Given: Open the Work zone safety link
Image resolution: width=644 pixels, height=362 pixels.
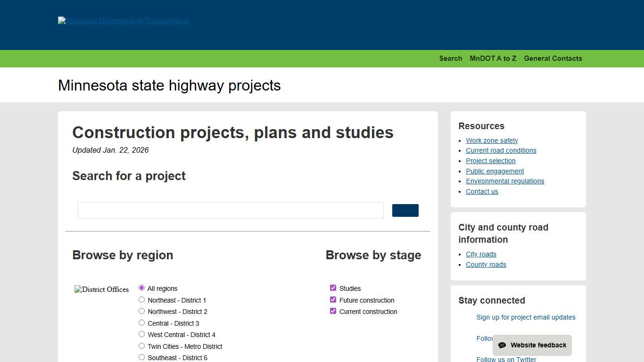Looking at the screenshot, I should point(492,140).
